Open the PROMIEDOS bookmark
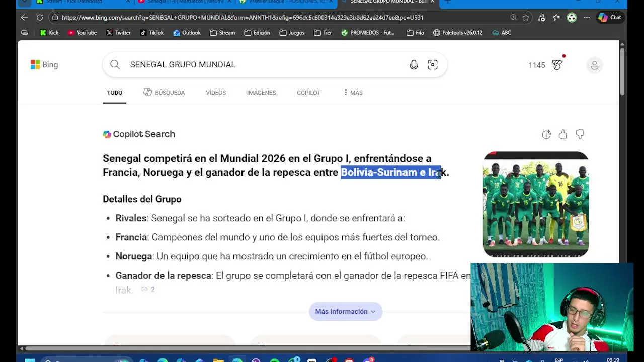Screen dimensions: 644x362 pyautogui.click(x=368, y=33)
